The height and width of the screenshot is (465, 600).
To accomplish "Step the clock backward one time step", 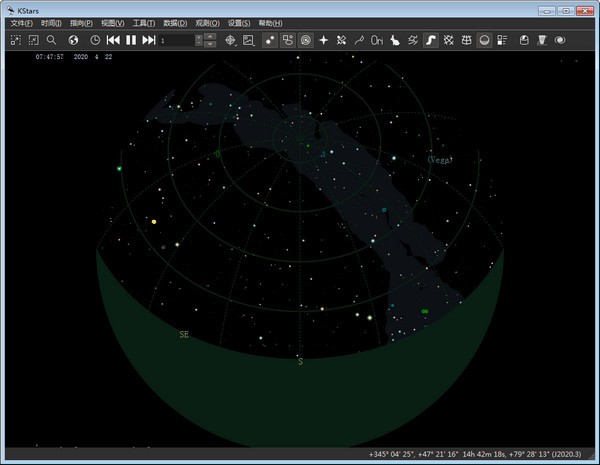I will pyautogui.click(x=113, y=40).
